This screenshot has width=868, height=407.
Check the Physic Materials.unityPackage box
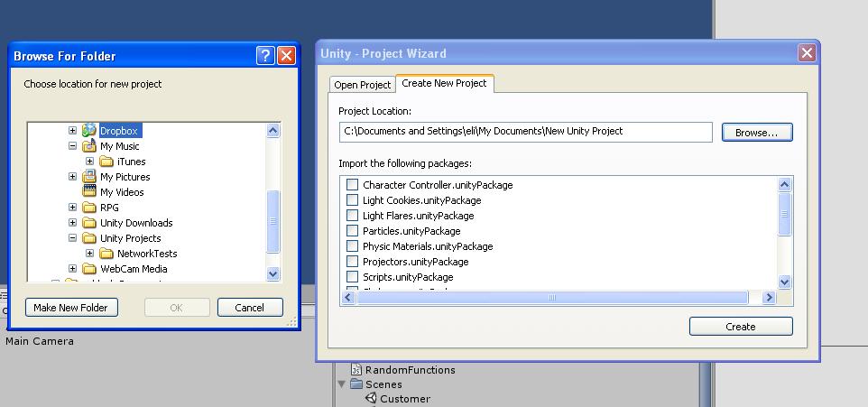tap(352, 245)
